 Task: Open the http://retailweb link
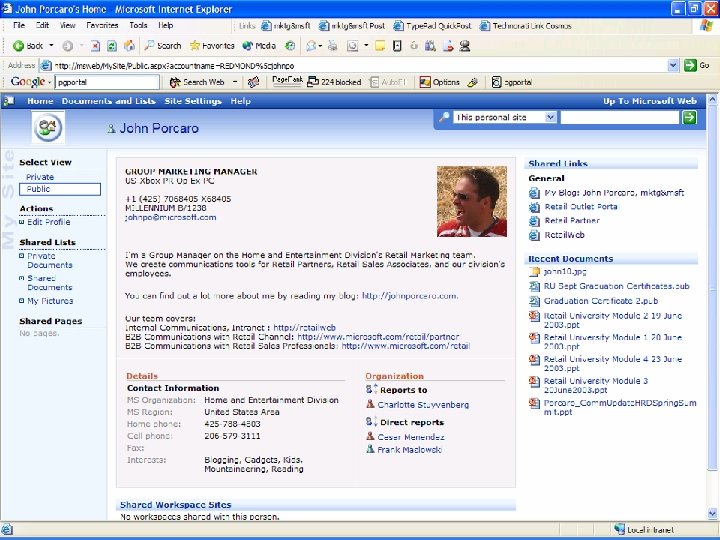coord(304,327)
